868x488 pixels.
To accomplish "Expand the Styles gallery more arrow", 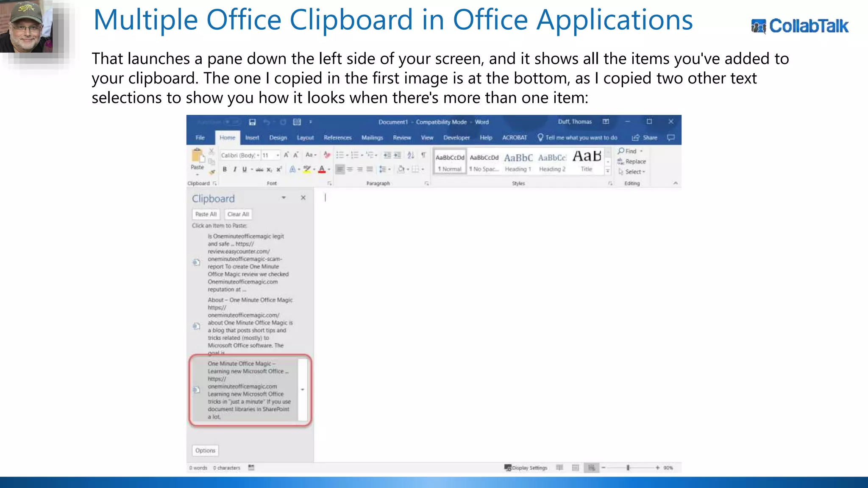I will (x=608, y=171).
